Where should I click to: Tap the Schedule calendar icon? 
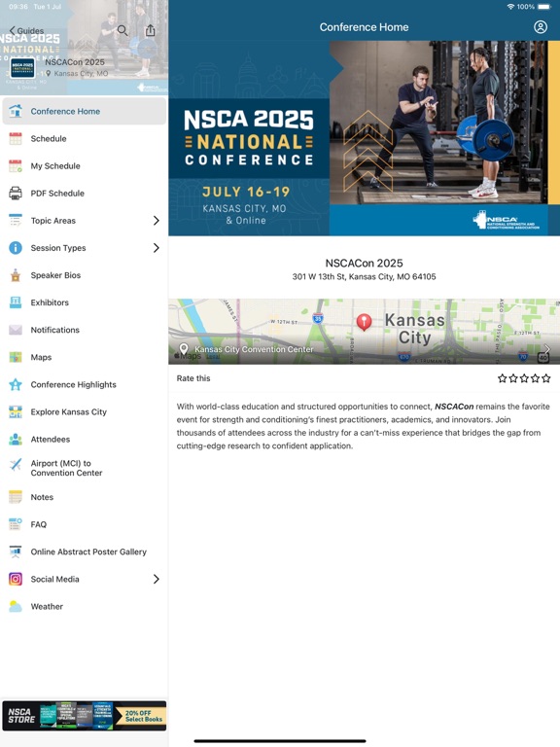[16, 139]
